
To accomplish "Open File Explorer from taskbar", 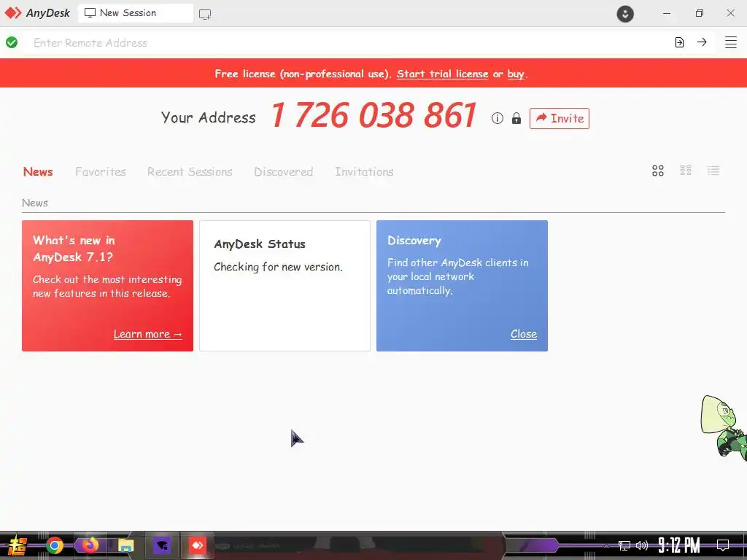I will point(125,545).
